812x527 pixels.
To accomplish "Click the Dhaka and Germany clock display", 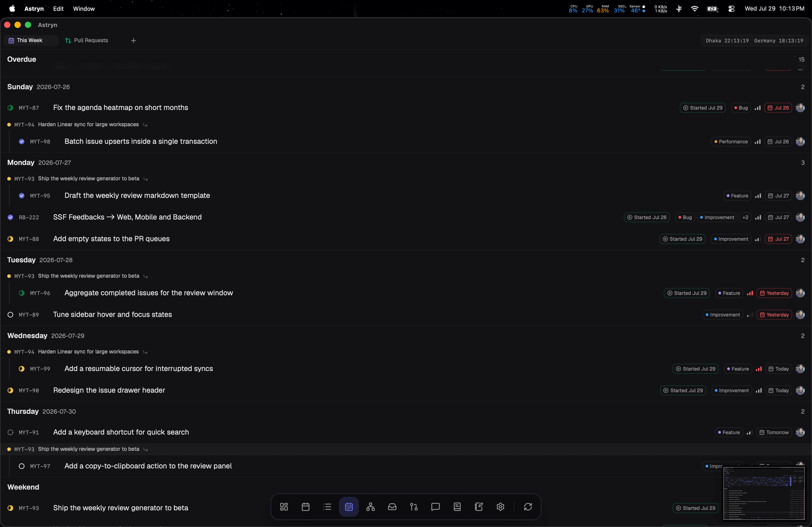I will pyautogui.click(x=754, y=41).
